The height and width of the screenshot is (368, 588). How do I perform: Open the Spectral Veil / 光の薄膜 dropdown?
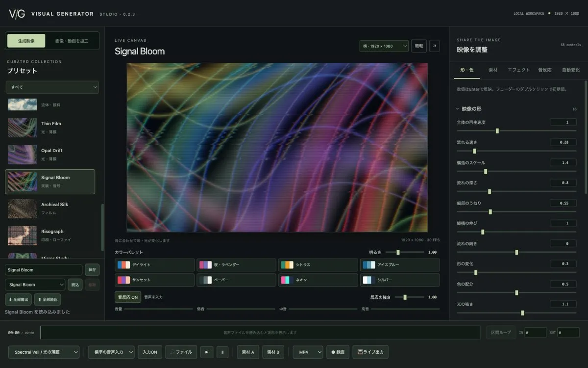(44, 352)
